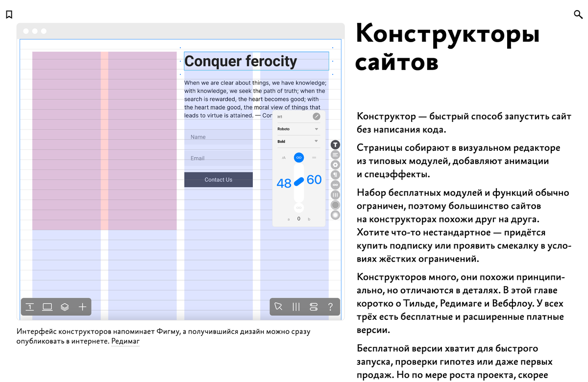The image size is (588, 382).
Task: Click the lowercase 'b' label in panel
Action: click(x=309, y=219)
